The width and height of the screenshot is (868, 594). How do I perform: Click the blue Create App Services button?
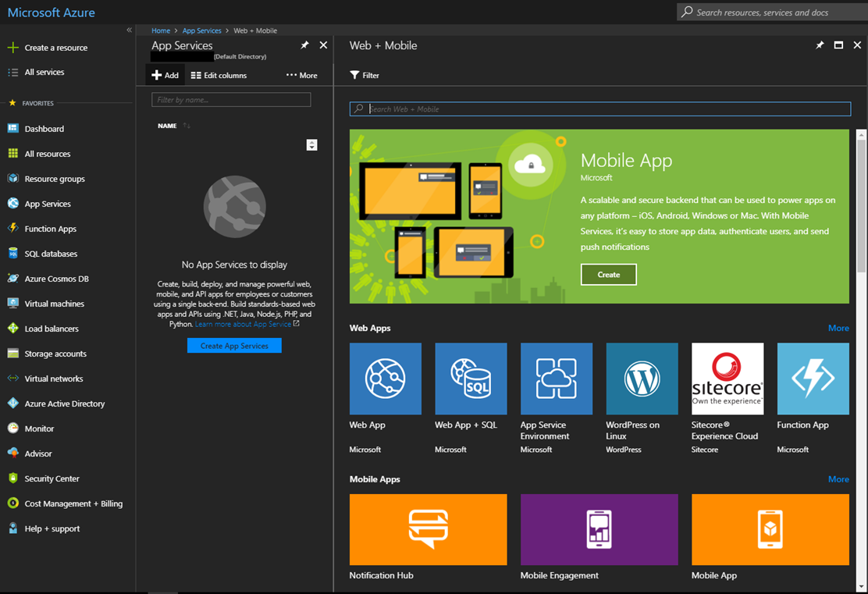coord(234,346)
